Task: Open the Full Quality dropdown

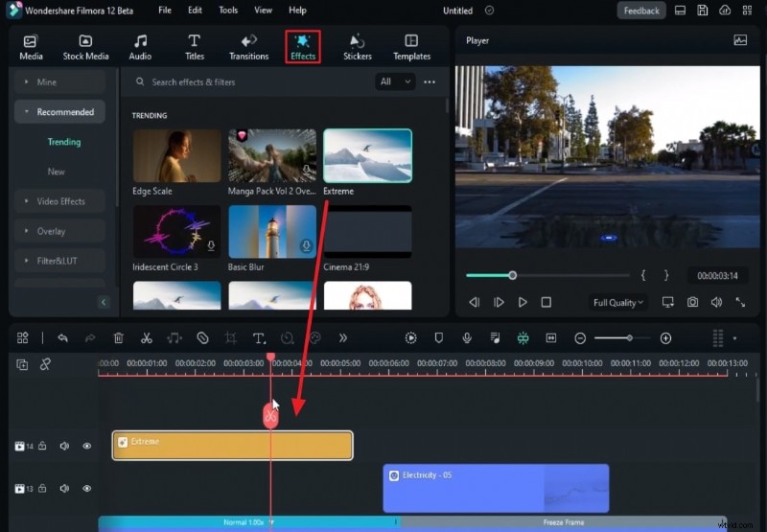Action: pyautogui.click(x=618, y=302)
